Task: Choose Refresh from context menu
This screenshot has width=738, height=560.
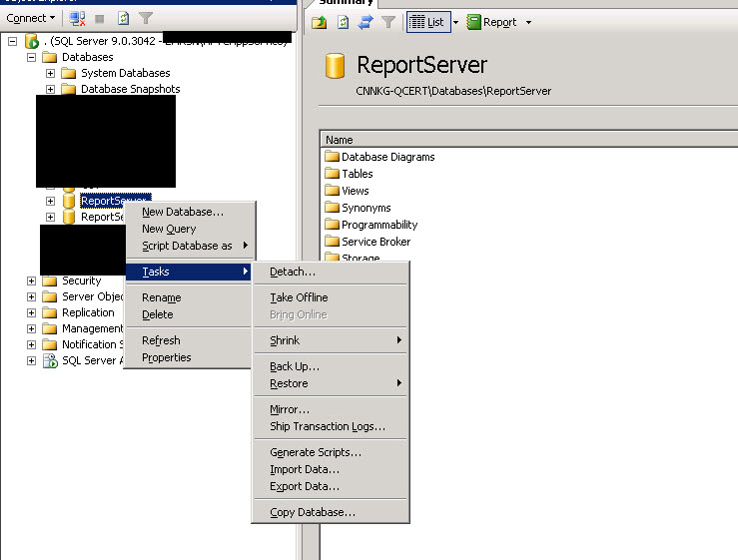Action: [189, 340]
